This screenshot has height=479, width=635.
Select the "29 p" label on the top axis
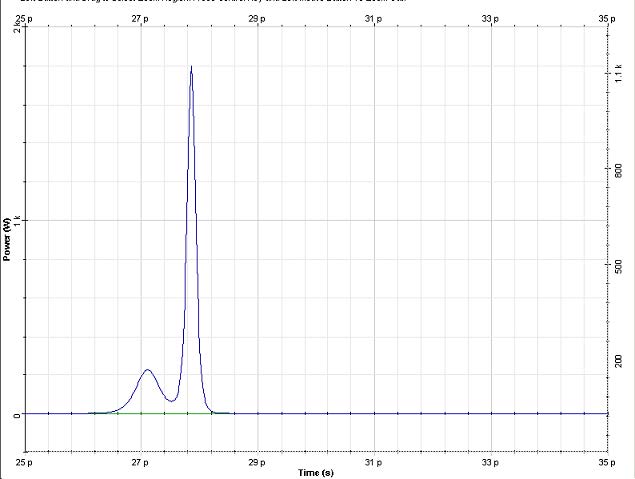257,19
